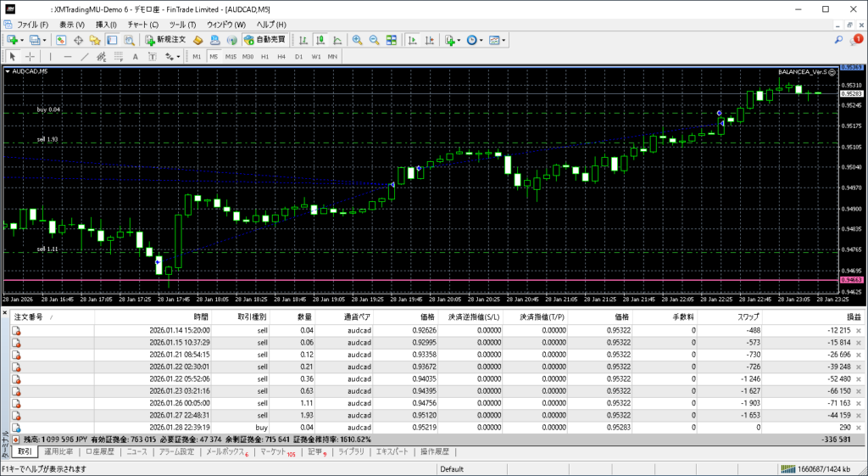The width and height of the screenshot is (868, 476).
Task: Expand the new chart dropdown arrow
Action: point(22,40)
